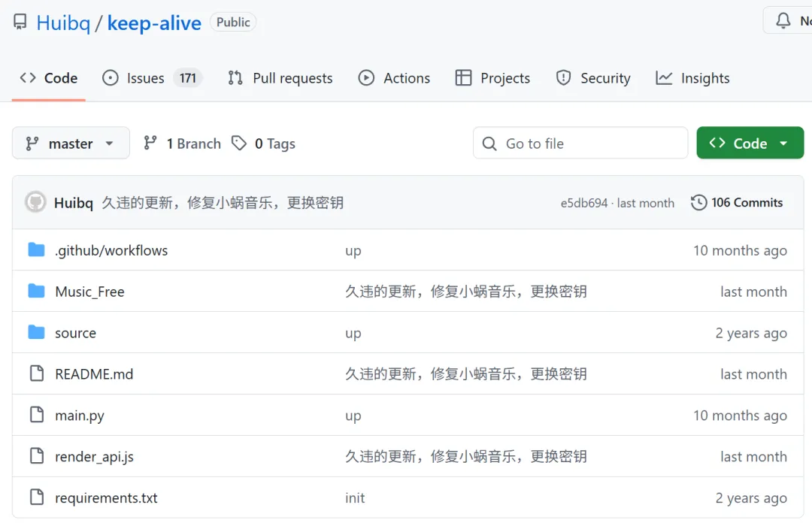
Task: Open the render_api.js file
Action: click(x=94, y=457)
